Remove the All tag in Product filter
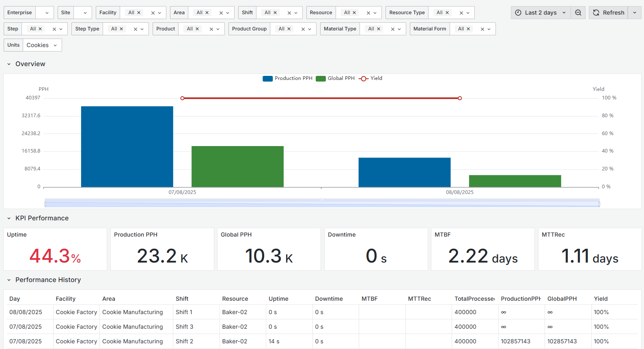Screen dimensions: 644x349 [197, 29]
